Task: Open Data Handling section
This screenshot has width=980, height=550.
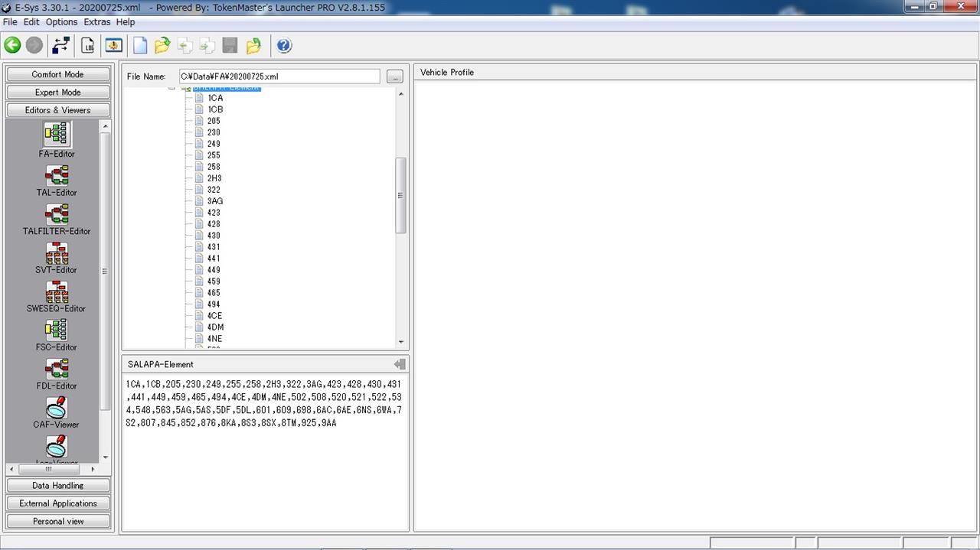Action: coord(58,485)
